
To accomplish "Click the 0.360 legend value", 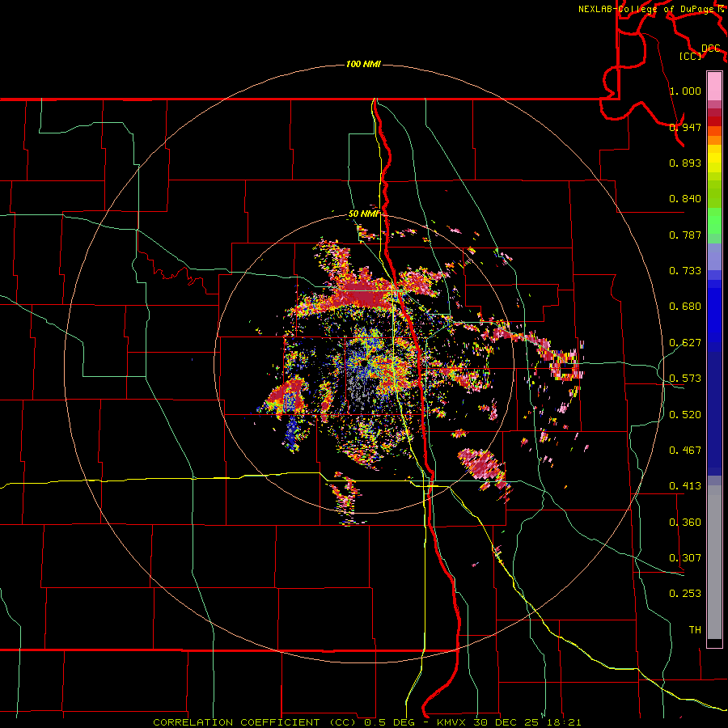I will coord(685,523).
